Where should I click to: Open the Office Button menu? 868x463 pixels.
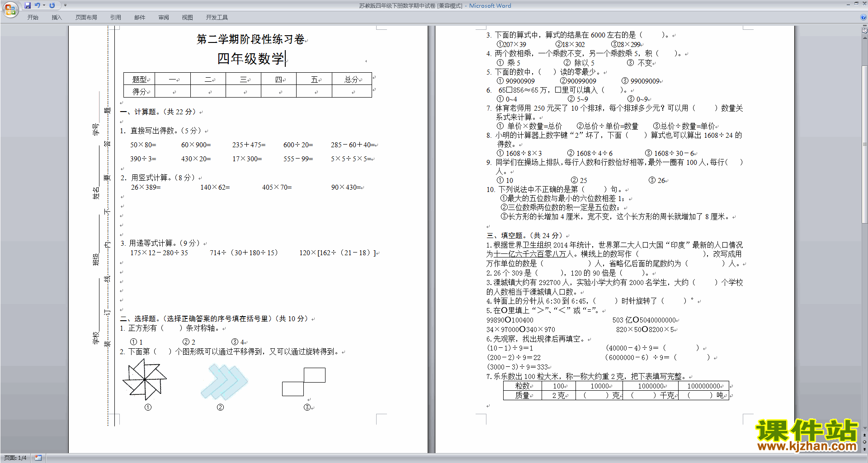[x=10, y=9]
